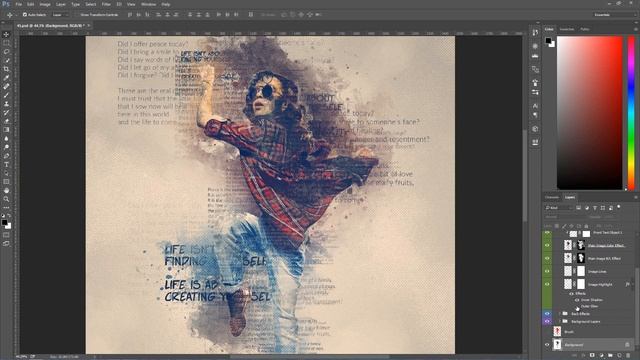The height and width of the screenshot is (360, 640).
Task: Select the Dodge tool
Action: [x=6, y=147]
